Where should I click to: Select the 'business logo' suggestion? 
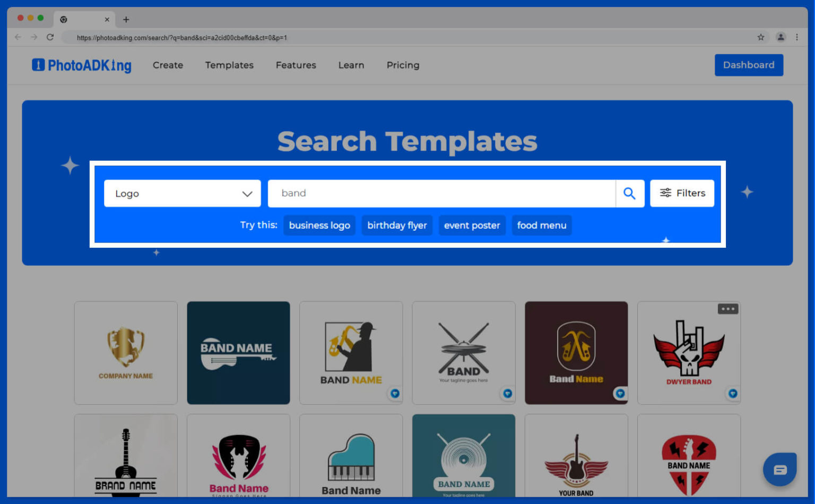coord(319,225)
